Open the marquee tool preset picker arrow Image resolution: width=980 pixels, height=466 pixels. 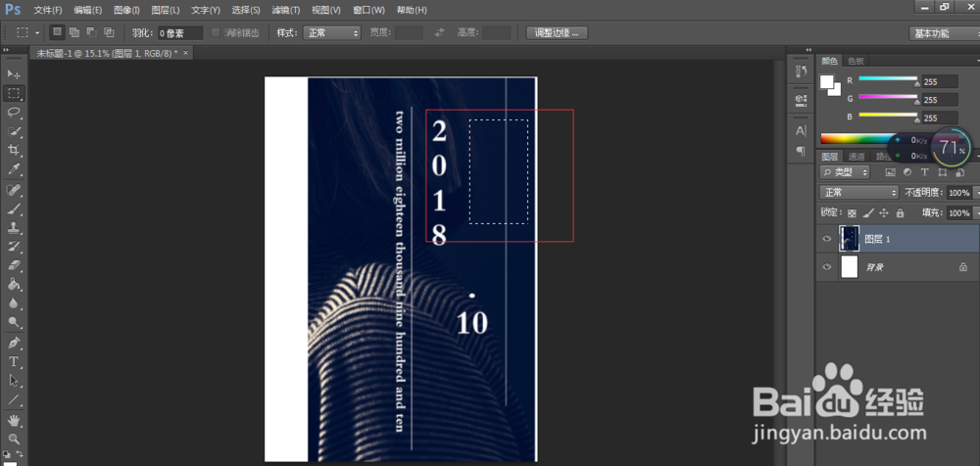[37, 32]
